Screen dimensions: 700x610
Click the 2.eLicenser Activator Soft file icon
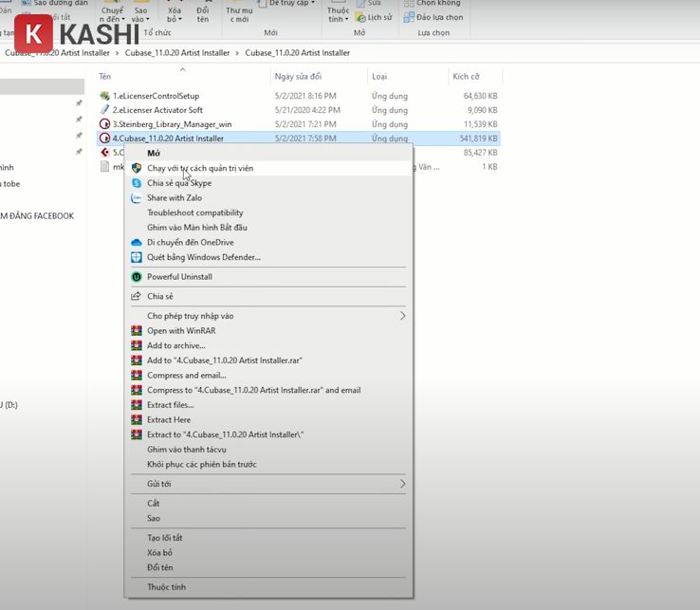pos(104,110)
